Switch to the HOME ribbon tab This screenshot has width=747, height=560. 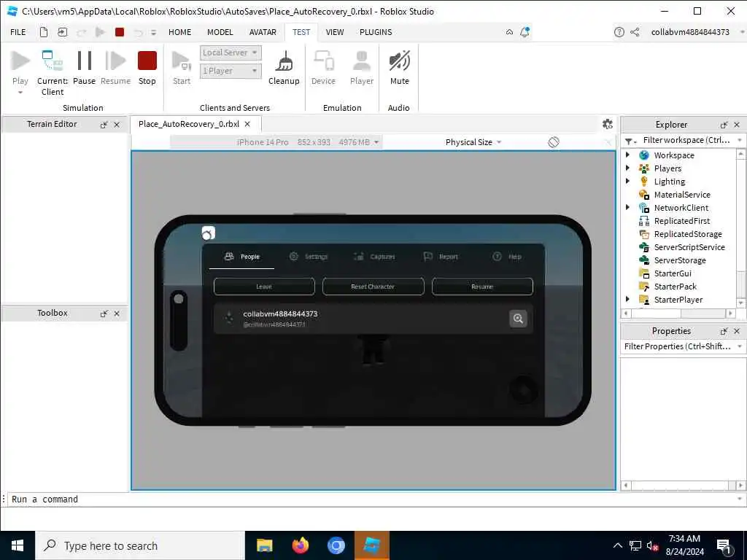point(179,32)
